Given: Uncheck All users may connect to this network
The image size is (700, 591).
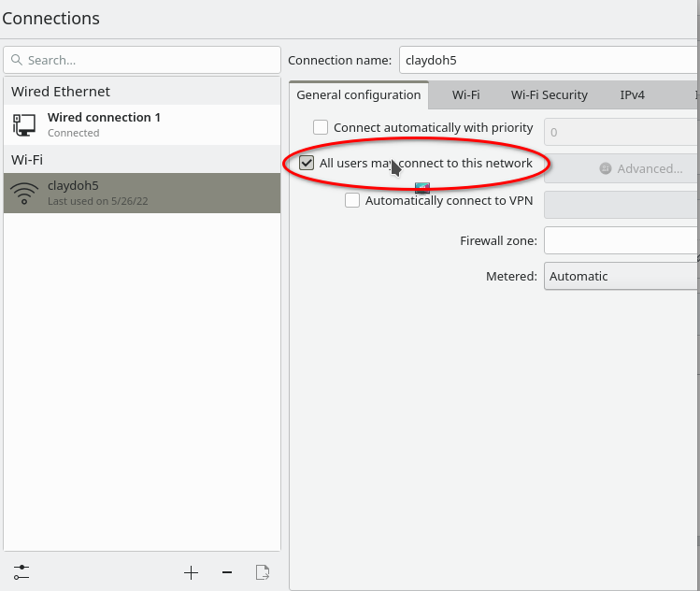Looking at the screenshot, I should (x=307, y=163).
